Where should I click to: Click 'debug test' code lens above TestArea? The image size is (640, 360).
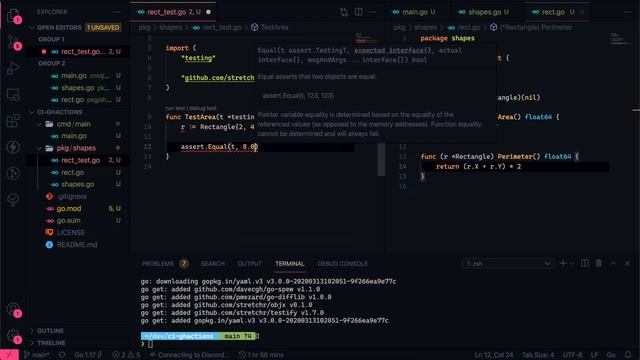click(202, 108)
